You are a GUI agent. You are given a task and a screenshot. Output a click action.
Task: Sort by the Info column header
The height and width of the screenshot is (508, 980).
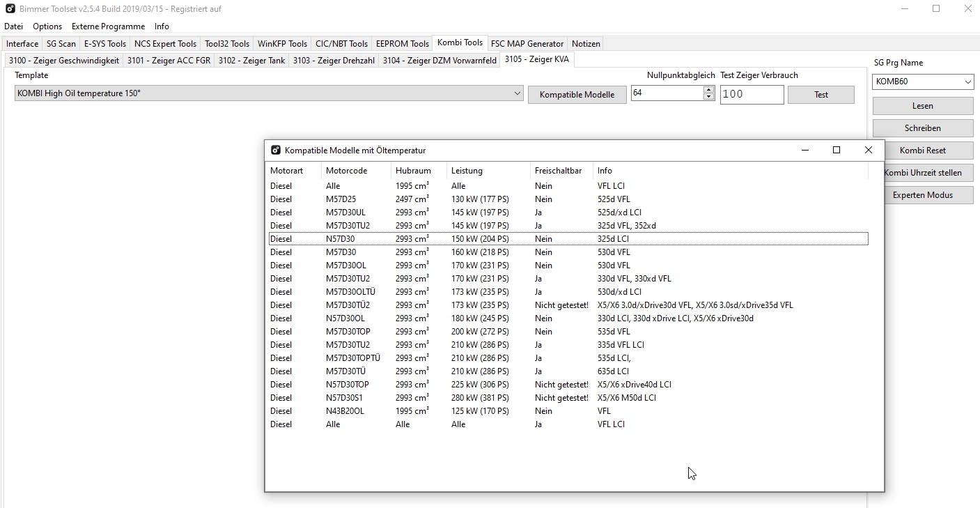point(731,171)
